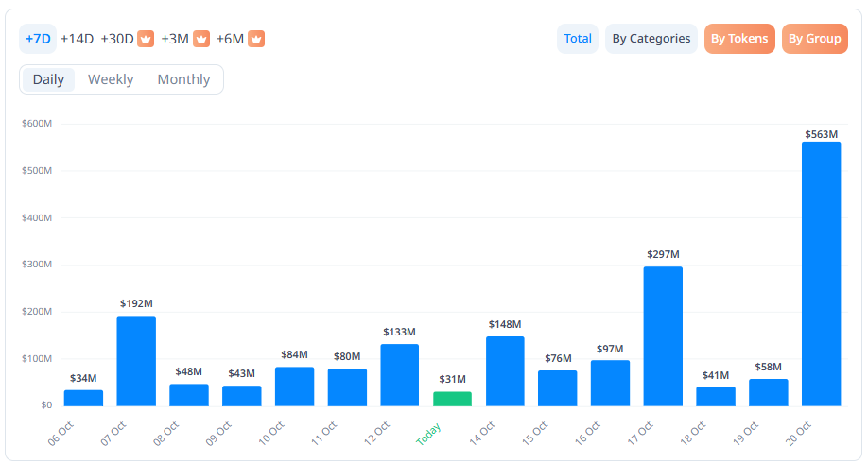Open the By Categories breakdown
This screenshot has height=464, width=868.
click(651, 39)
